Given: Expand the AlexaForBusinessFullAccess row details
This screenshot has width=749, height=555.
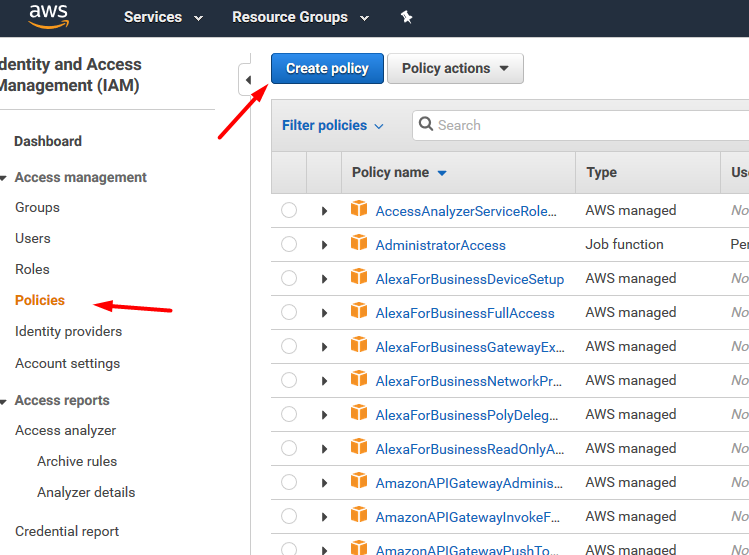Looking at the screenshot, I should pos(324,313).
